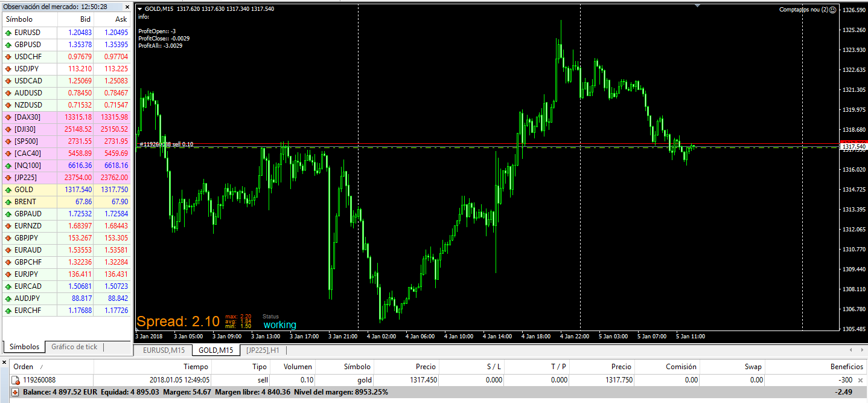Click the [NQ100] green arrow icon
Image resolution: width=868 pixels, height=403 pixels.
coord(8,166)
